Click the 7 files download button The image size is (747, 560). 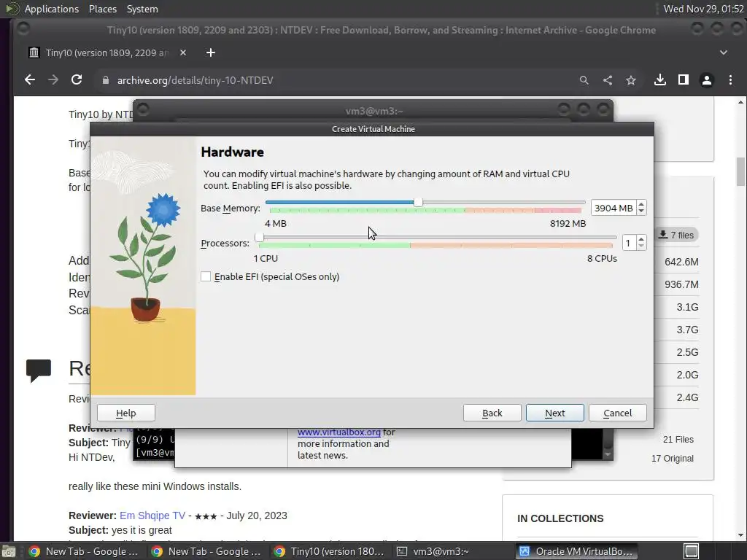coord(676,235)
